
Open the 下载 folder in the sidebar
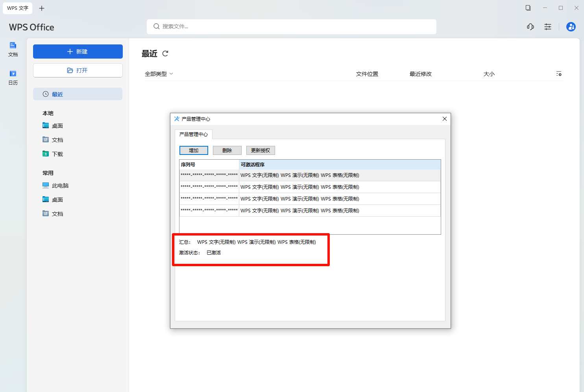click(x=57, y=154)
